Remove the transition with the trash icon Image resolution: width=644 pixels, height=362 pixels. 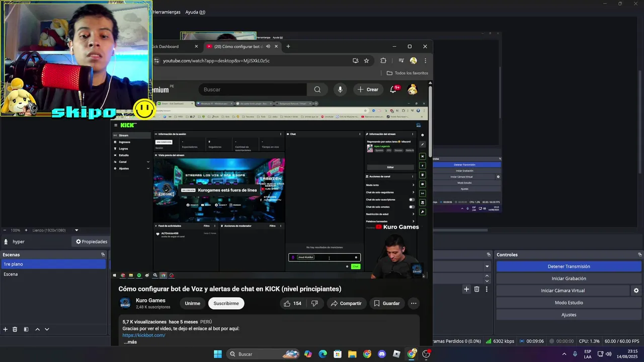[476, 289]
